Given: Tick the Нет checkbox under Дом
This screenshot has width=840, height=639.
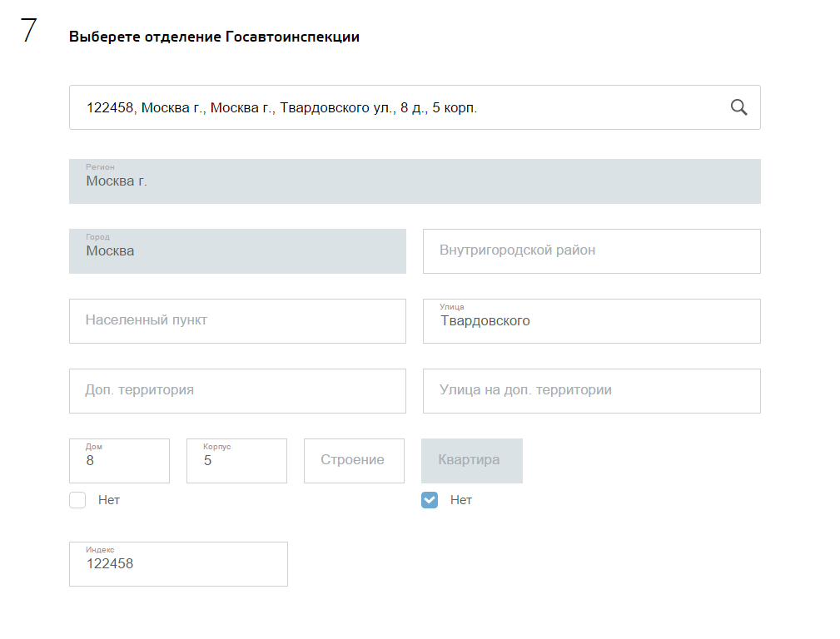Looking at the screenshot, I should point(77,500).
